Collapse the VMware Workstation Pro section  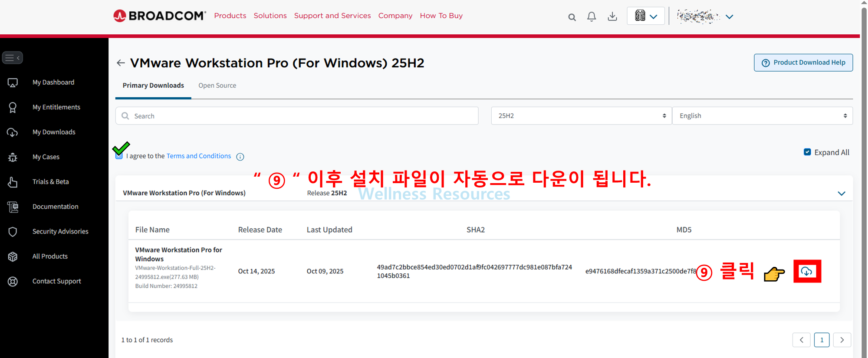pos(842,194)
